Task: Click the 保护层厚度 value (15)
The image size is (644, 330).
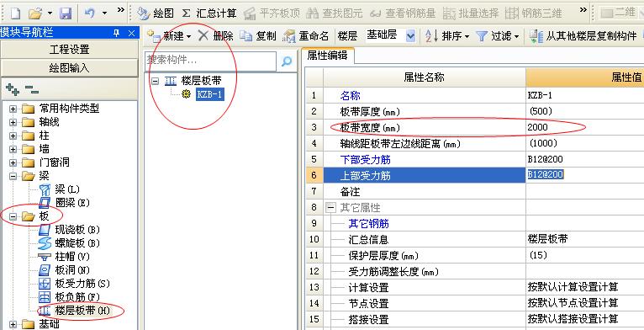Action: tap(585, 256)
